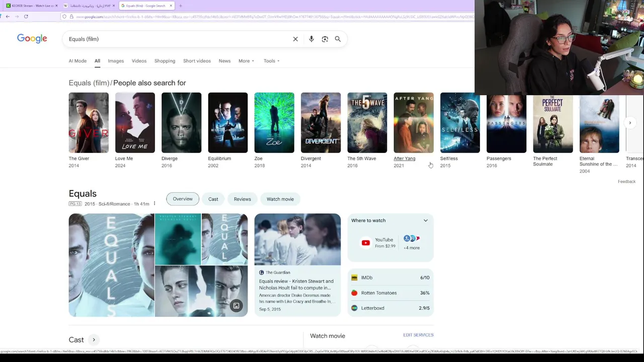Open The 5th Wave poster
Screen dimensions: 644x362
coord(367,123)
